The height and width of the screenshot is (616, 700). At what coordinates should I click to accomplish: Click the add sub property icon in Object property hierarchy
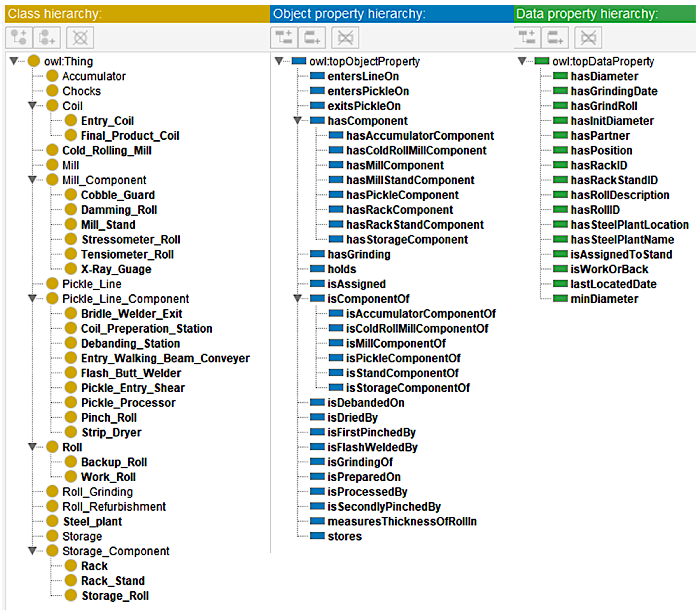pos(284,37)
